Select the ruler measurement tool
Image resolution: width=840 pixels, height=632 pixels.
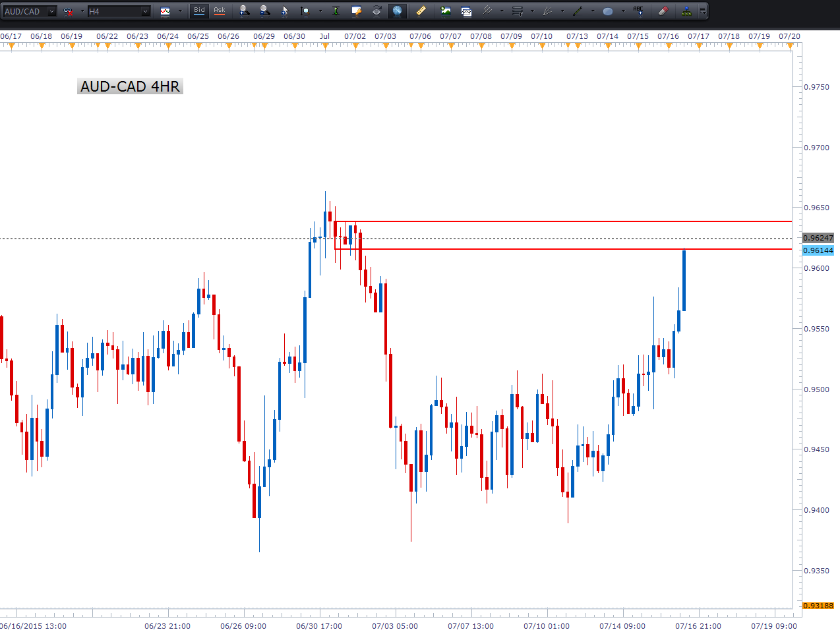[x=421, y=11]
